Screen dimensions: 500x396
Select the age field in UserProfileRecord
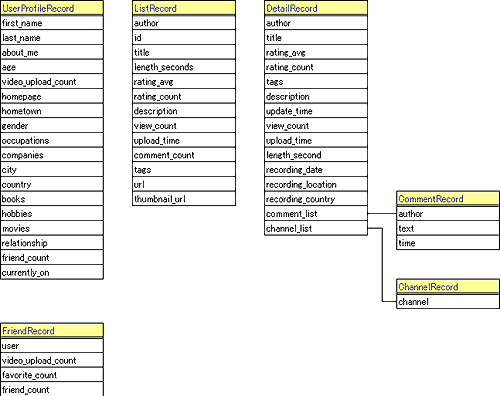click(52, 67)
